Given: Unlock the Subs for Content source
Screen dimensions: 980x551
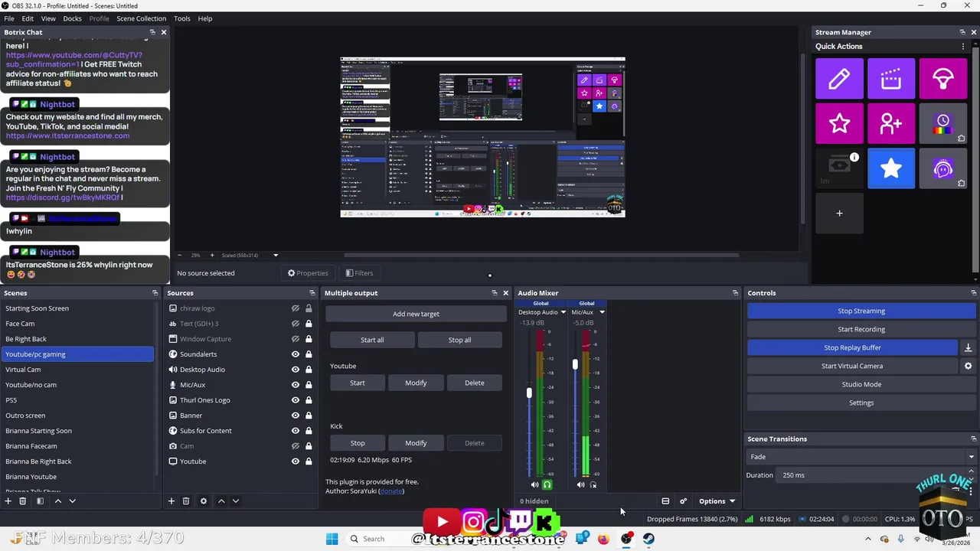Looking at the screenshot, I should [309, 431].
